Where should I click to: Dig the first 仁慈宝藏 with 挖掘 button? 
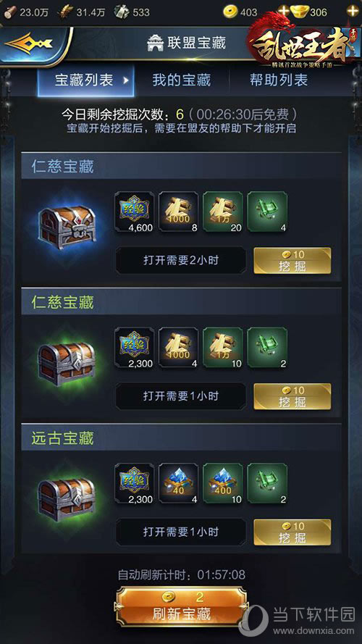point(292,261)
